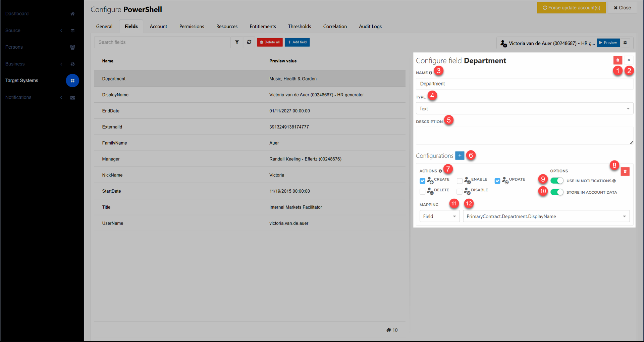
Task: Enable the ENABLE action checkbox
Action: pyautogui.click(x=460, y=181)
